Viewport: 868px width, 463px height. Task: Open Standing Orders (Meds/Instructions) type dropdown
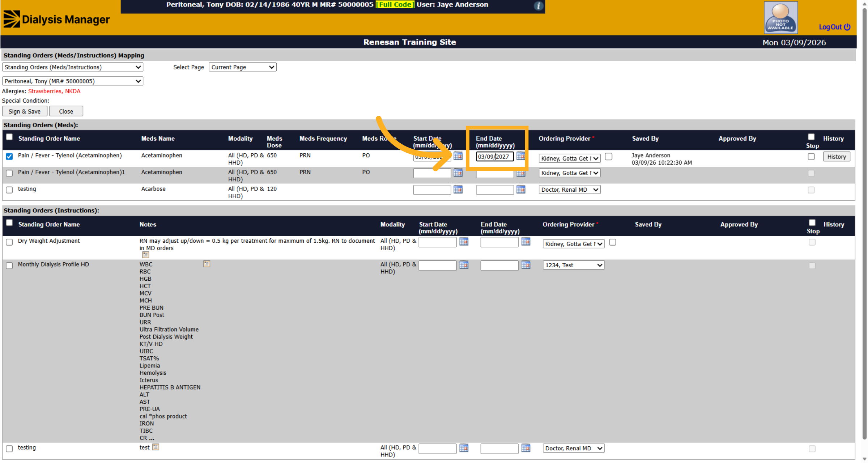[73, 67]
